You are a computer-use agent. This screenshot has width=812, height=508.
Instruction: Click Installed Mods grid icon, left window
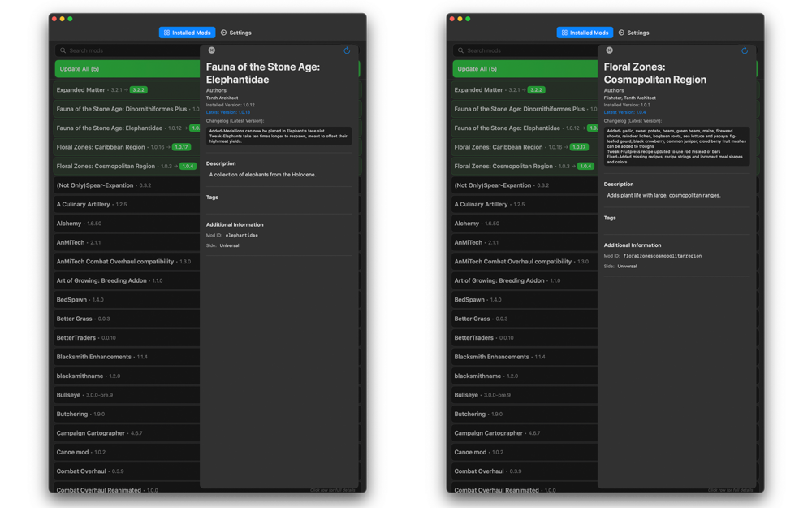click(166, 33)
